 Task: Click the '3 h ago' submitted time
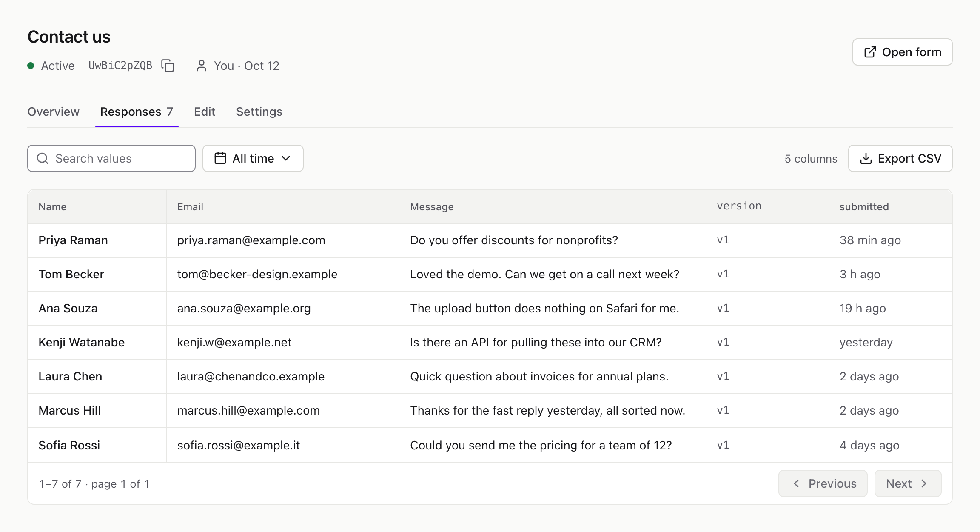860,275
